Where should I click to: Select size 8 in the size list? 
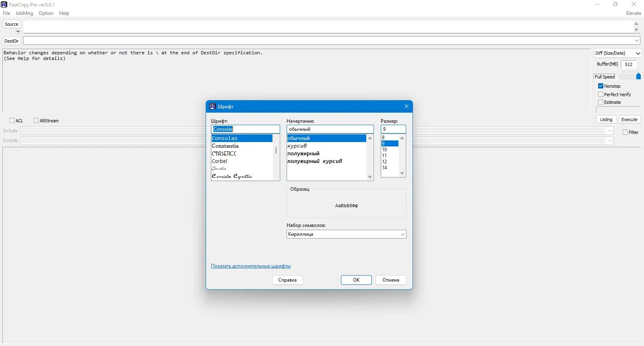[x=390, y=137]
